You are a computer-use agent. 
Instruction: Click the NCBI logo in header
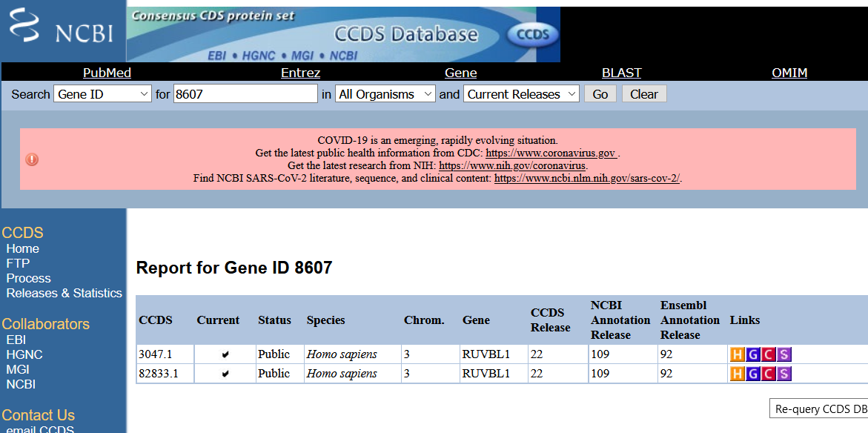(62, 31)
